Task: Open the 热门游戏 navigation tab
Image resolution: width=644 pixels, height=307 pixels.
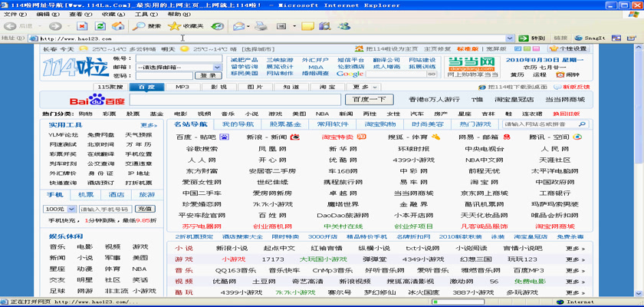Action: pos(475,124)
